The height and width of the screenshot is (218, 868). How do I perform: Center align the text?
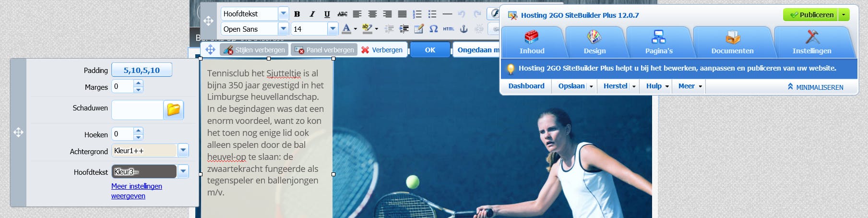[x=372, y=14]
